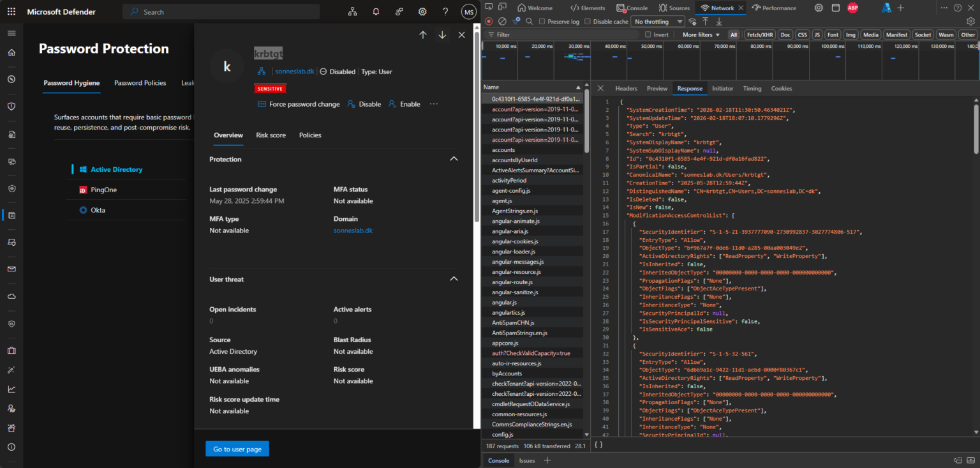Enable Preserve log checkbox
This screenshot has width=980, height=468.
point(542,22)
